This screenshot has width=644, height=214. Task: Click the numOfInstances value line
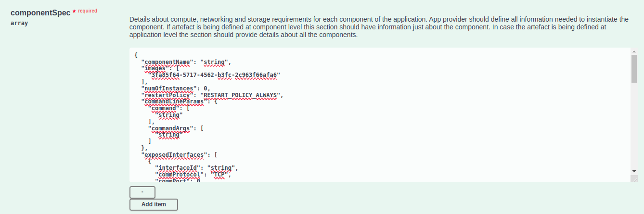tap(176, 88)
